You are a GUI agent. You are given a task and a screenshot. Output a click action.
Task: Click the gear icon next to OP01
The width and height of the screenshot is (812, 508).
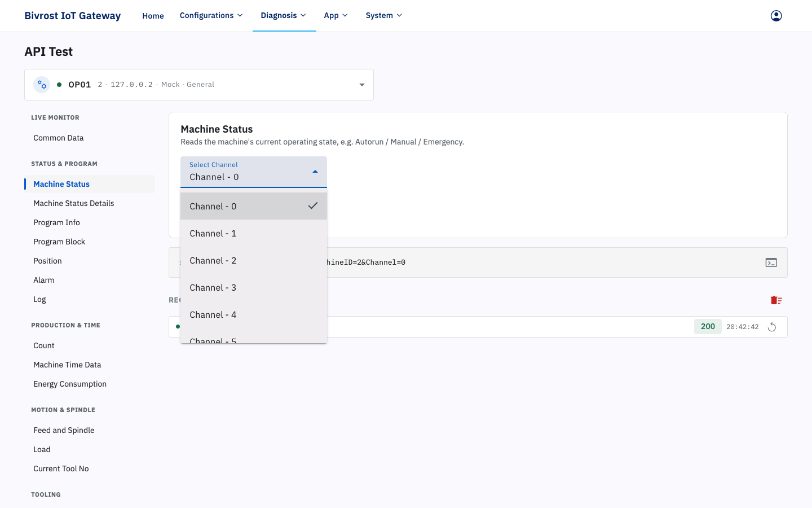coord(42,85)
